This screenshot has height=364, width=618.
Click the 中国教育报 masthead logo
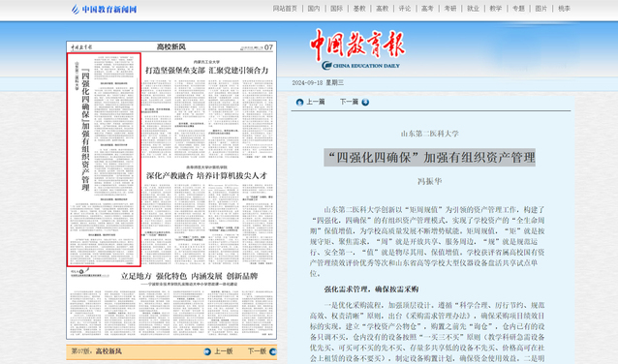click(x=357, y=45)
